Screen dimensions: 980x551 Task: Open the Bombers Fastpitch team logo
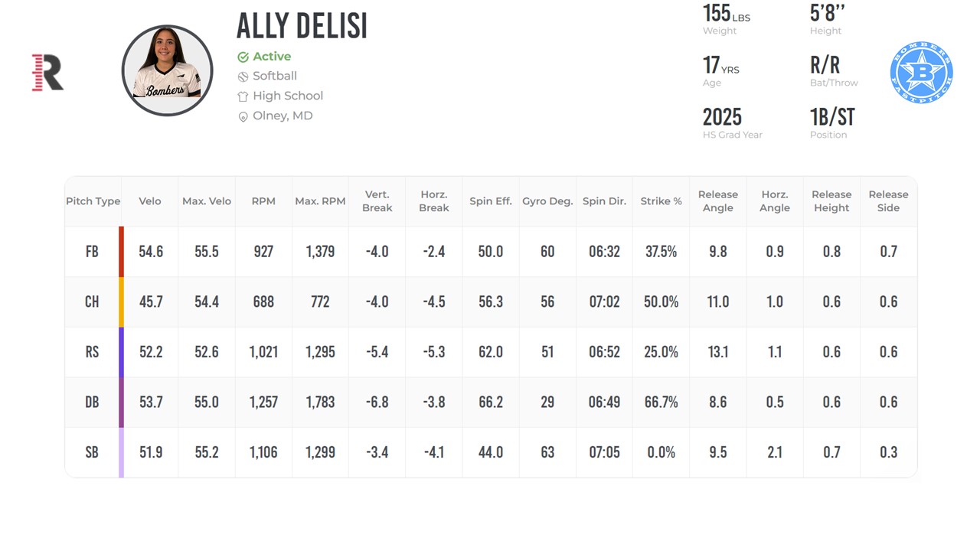(x=921, y=73)
